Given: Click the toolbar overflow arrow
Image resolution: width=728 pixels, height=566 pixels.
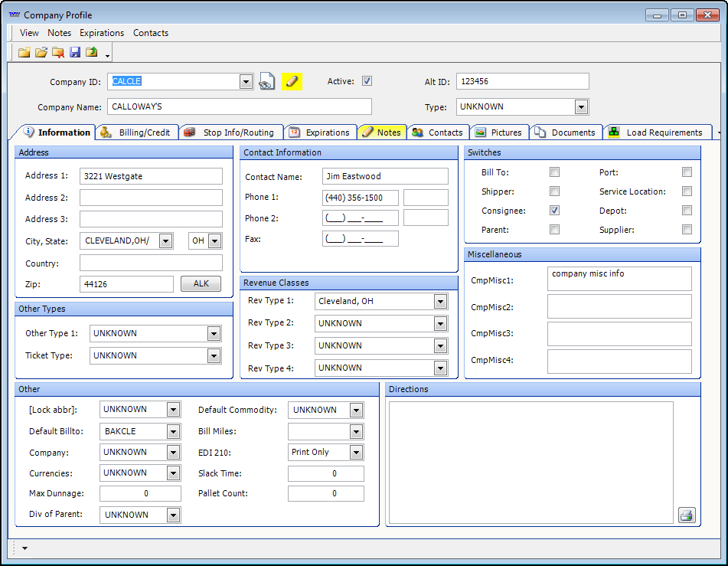Looking at the screenshot, I should click(108, 55).
